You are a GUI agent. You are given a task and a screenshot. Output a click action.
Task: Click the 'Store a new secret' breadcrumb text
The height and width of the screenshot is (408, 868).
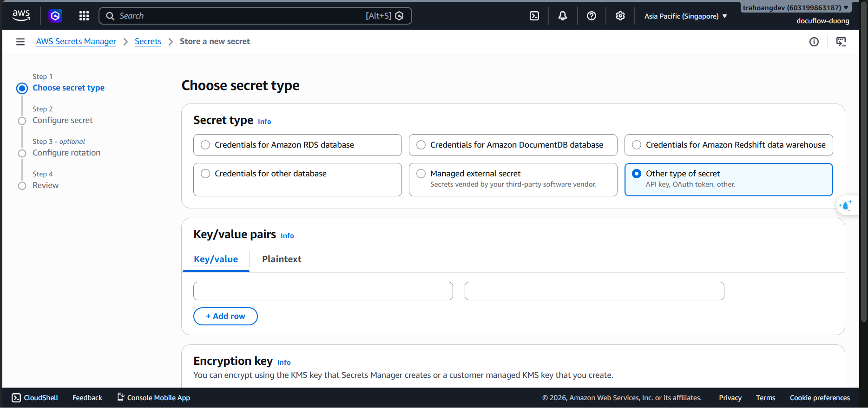(215, 41)
